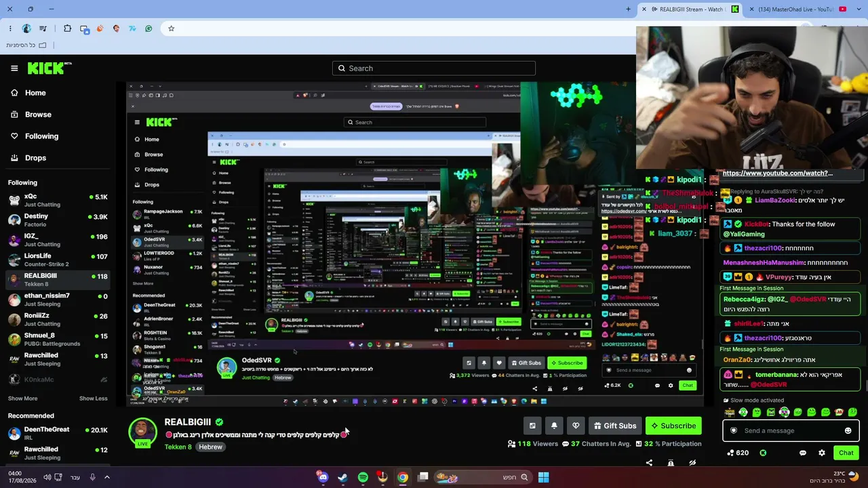Click the share stream icon
This screenshot has height=488, width=868.
[649, 463]
